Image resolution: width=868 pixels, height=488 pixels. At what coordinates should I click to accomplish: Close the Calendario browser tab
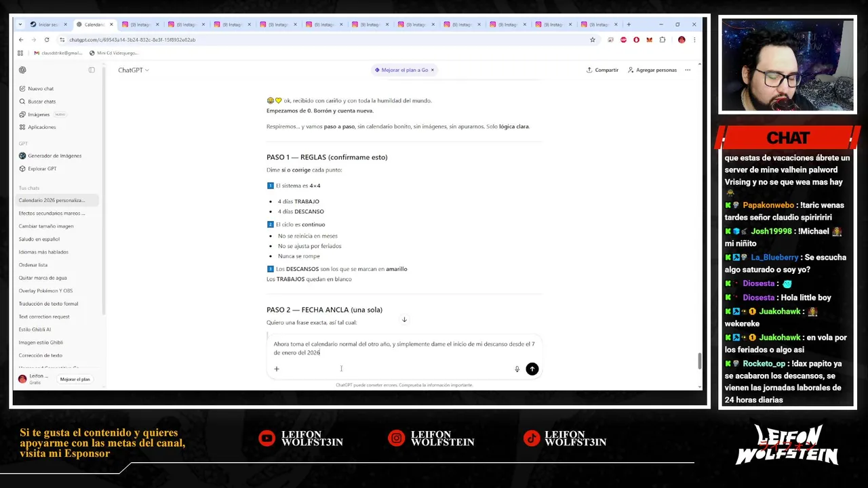pyautogui.click(x=111, y=24)
